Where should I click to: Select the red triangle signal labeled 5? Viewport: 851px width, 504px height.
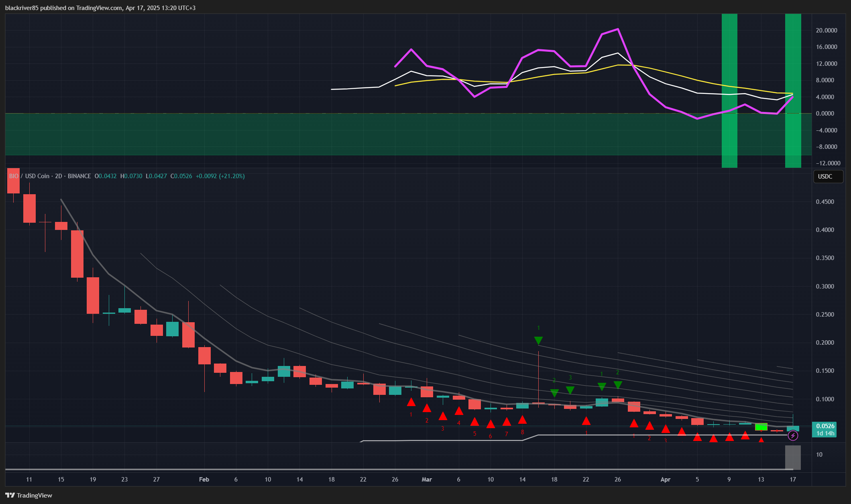click(474, 422)
